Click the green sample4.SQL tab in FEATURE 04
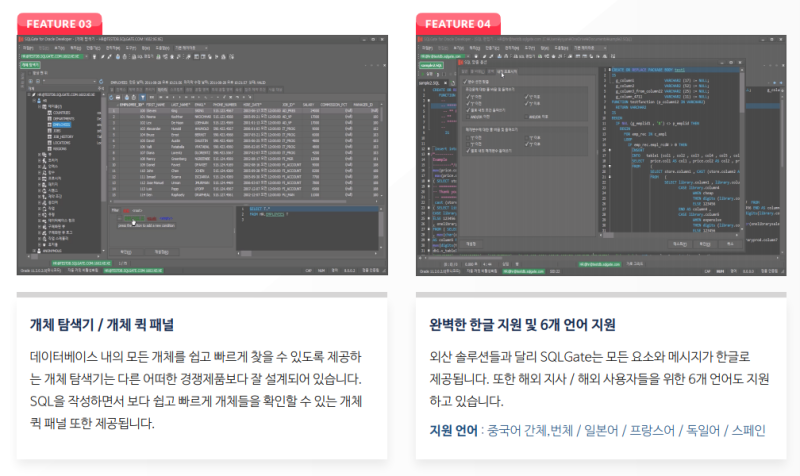 tap(432, 65)
